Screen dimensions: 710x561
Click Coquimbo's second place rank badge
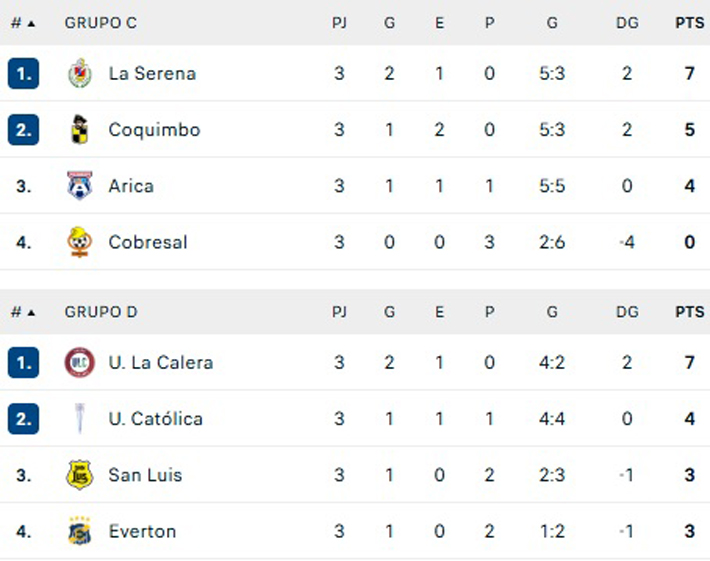click(23, 130)
